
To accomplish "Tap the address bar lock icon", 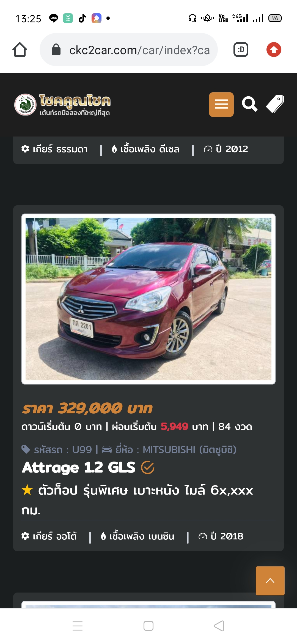I will click(x=56, y=50).
